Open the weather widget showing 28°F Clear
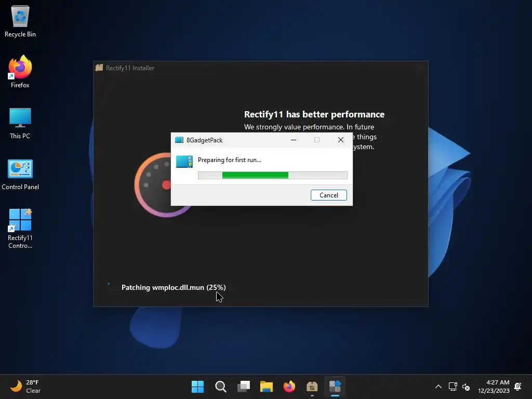Screen dimensions: 532x399 [x=25, y=387]
